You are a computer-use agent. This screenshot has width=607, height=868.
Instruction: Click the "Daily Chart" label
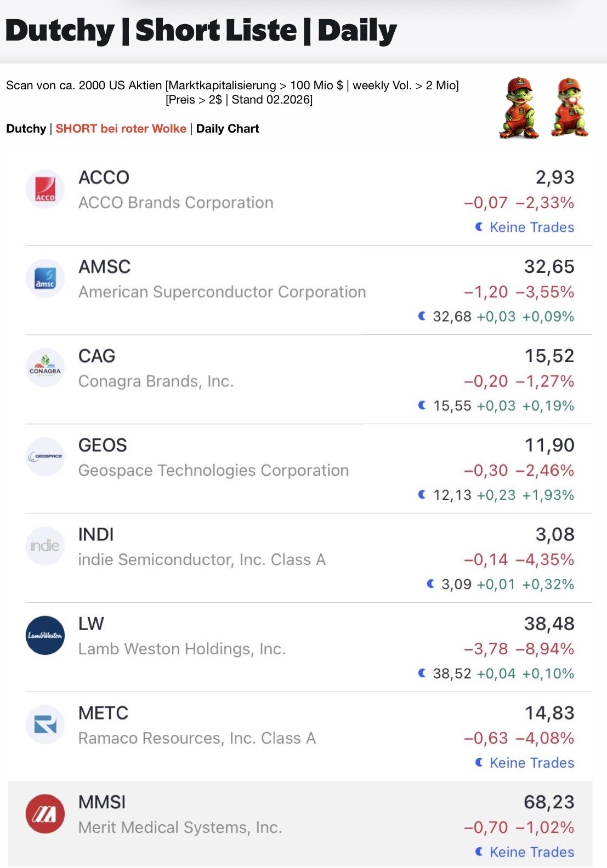click(x=228, y=129)
